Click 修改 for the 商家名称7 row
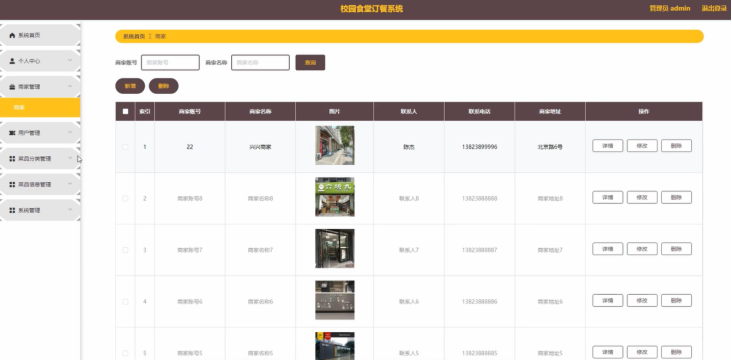Viewport: 732px width, 360px height. [642, 249]
